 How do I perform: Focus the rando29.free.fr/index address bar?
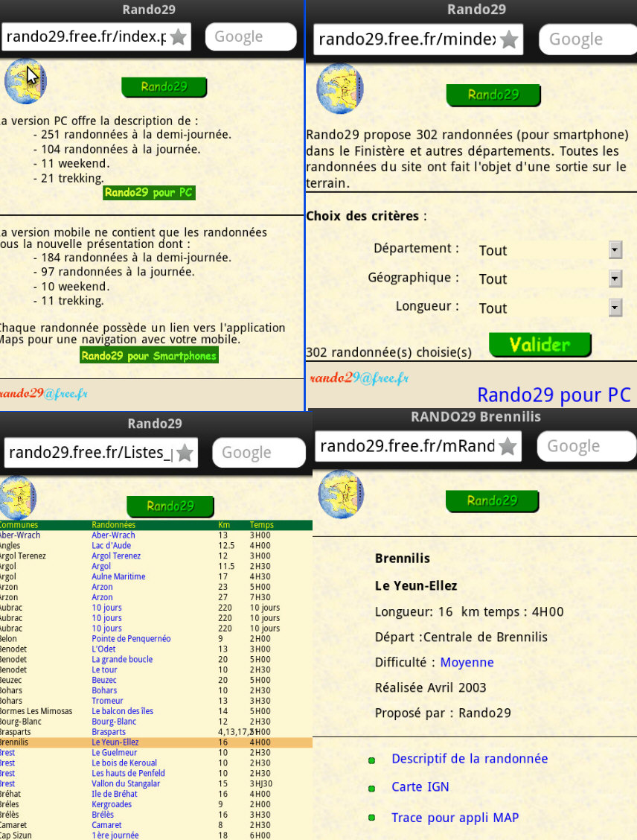pos(96,37)
